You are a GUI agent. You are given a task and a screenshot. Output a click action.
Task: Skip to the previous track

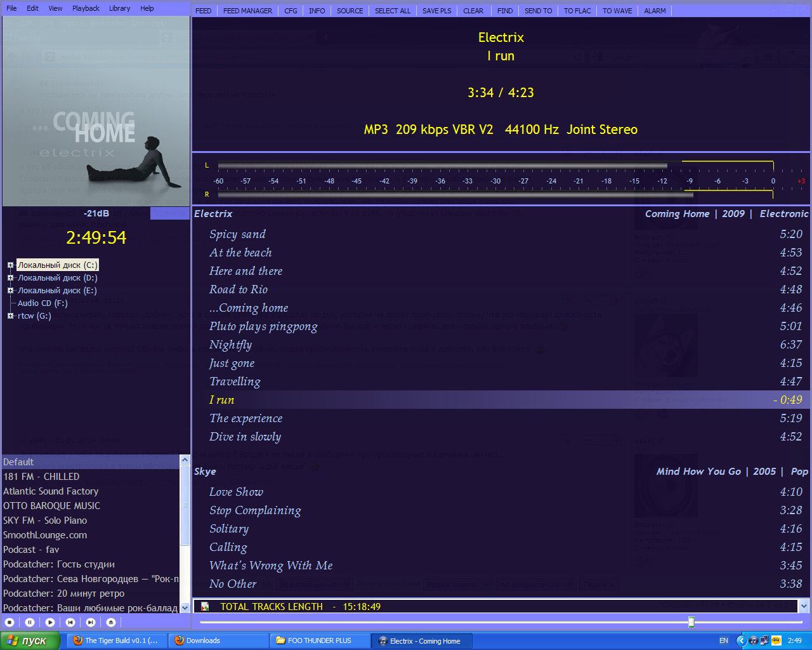(70, 623)
